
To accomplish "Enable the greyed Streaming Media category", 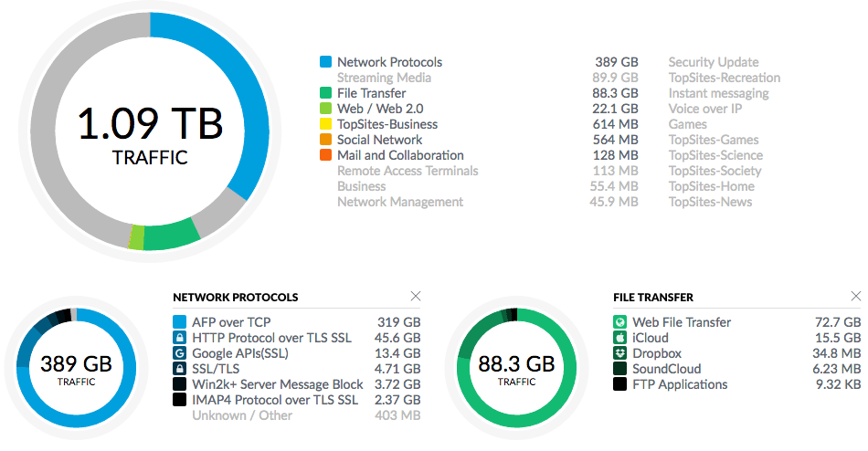I will pyautogui.click(x=384, y=78).
